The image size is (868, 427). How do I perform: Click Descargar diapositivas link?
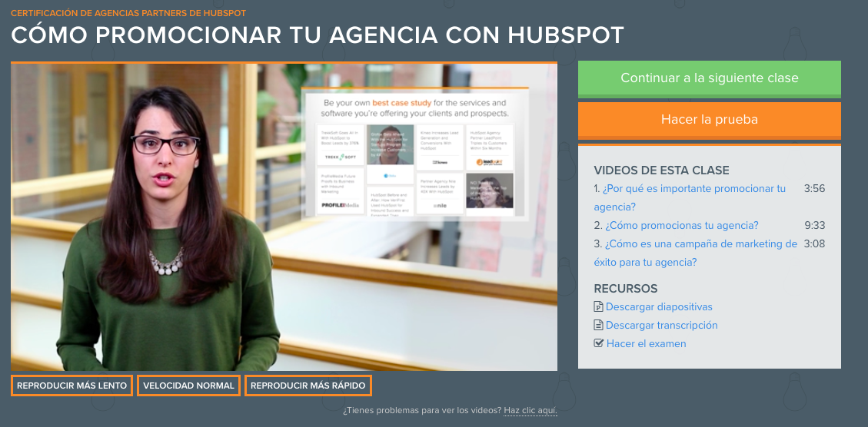point(659,306)
